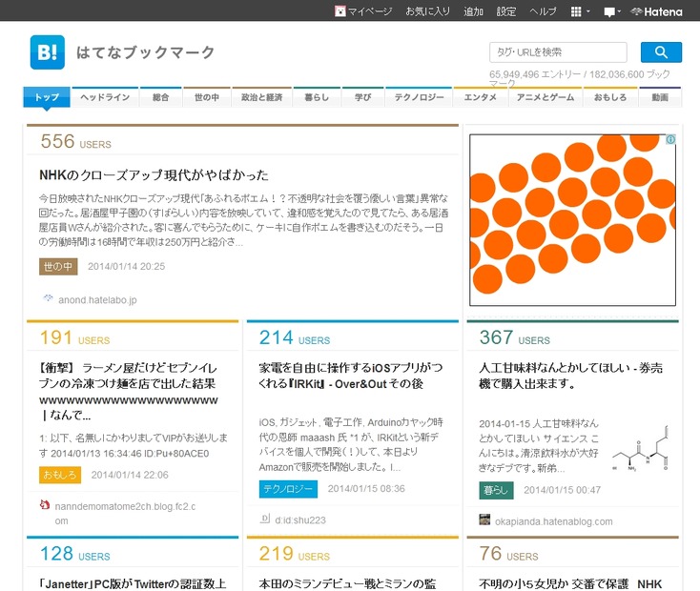Open anond.hatelabo.jp domain link
Image resolution: width=700 pixels, height=591 pixels.
(x=97, y=300)
